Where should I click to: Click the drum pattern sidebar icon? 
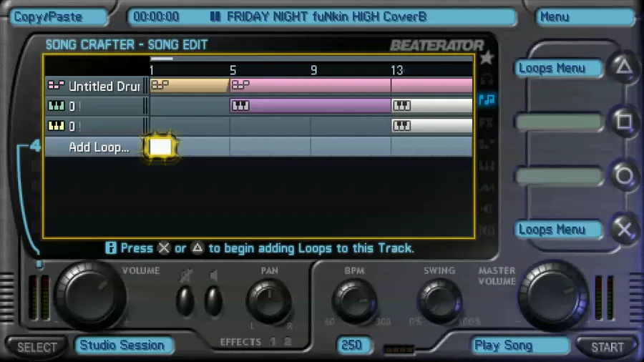(487, 144)
